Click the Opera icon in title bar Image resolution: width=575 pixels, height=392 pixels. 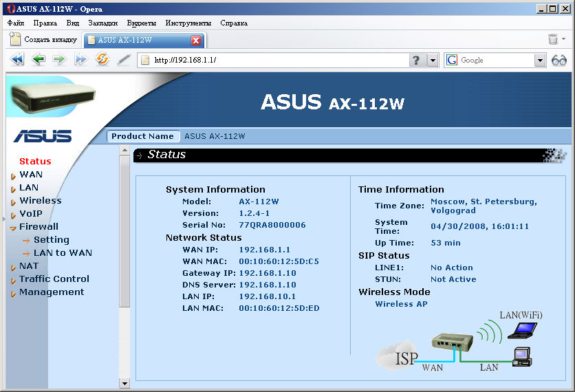pos(12,9)
